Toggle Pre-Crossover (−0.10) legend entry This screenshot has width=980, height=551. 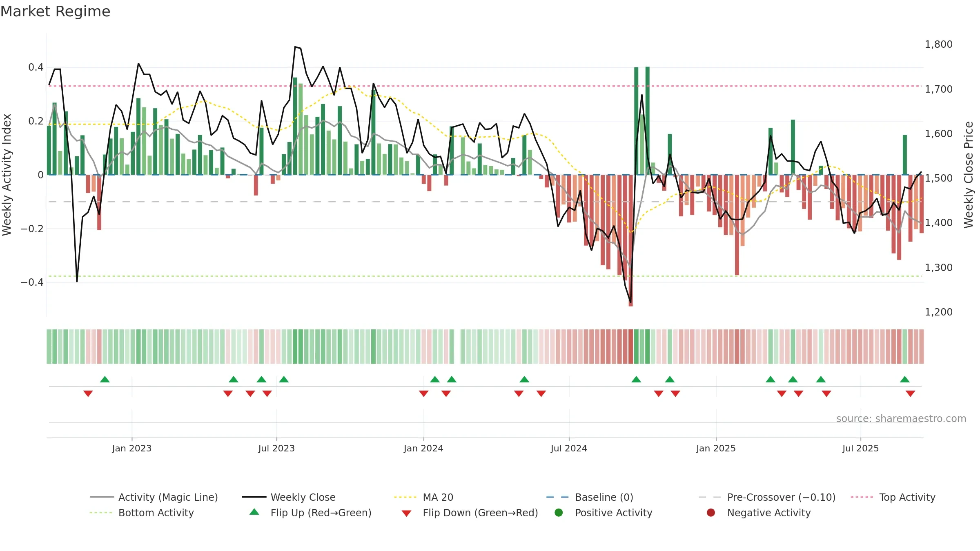point(767,497)
